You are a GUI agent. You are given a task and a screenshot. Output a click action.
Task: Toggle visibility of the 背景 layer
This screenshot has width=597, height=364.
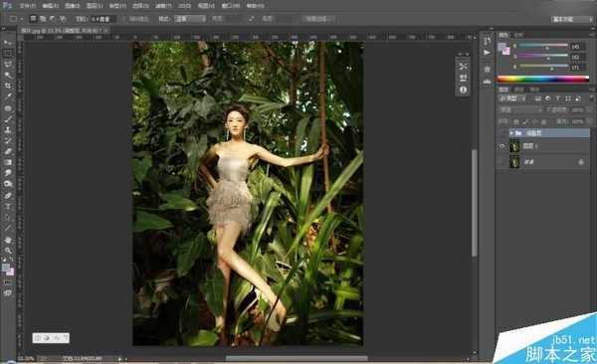(502, 162)
